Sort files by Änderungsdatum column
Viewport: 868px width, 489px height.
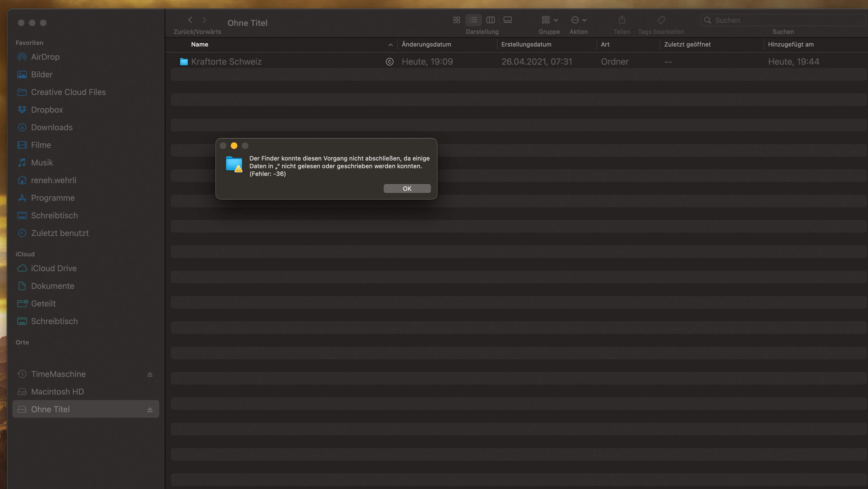(x=426, y=44)
